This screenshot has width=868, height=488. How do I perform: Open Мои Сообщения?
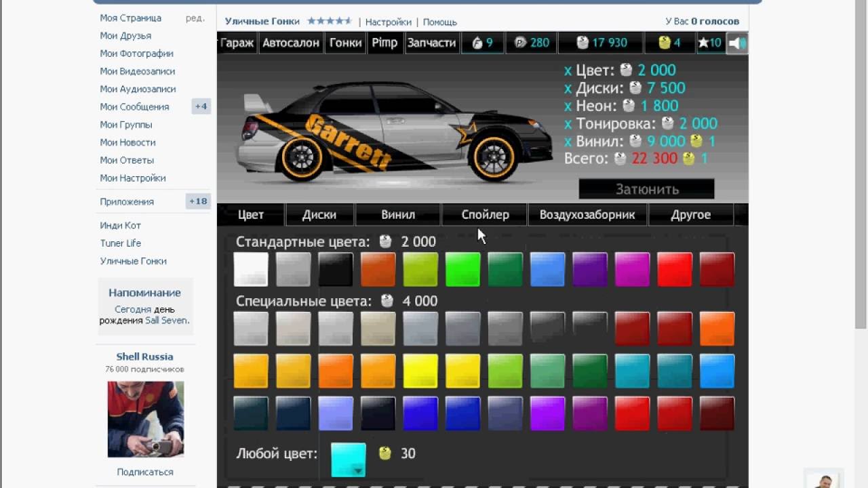(134, 106)
